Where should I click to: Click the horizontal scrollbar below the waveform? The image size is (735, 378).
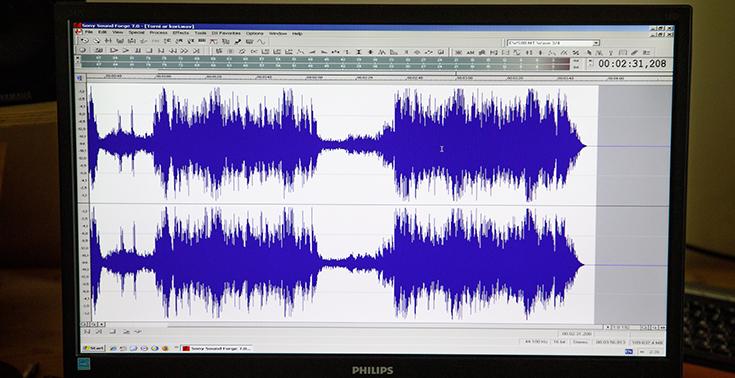[x=356, y=325]
